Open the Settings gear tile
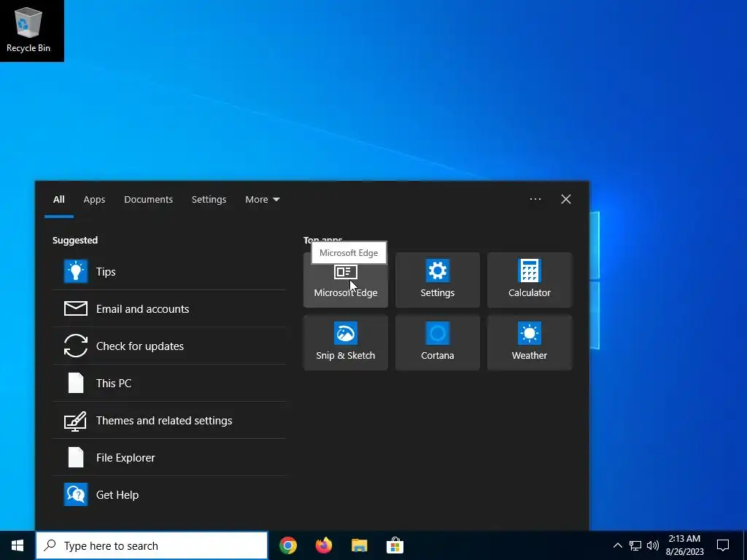This screenshot has width=747, height=560. pos(438,280)
